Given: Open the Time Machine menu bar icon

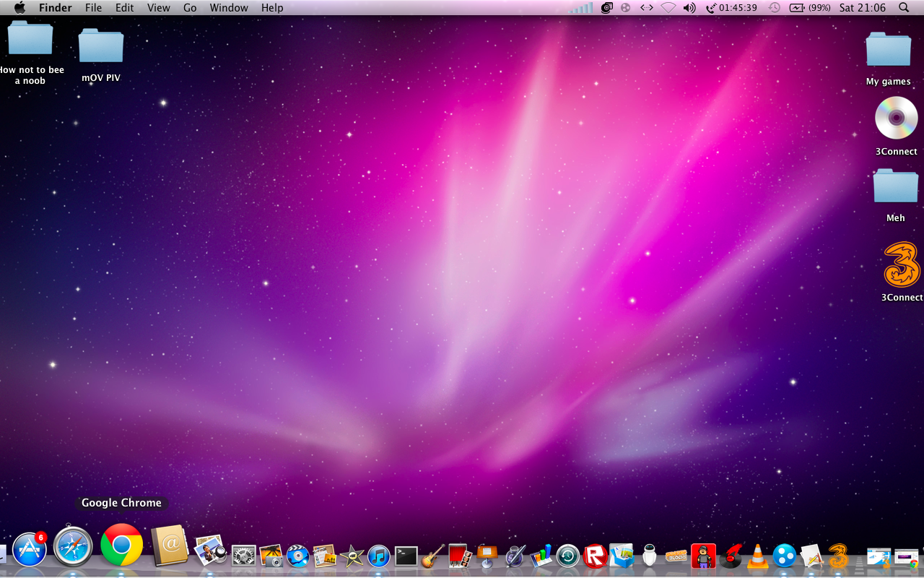Looking at the screenshot, I should click(x=775, y=8).
